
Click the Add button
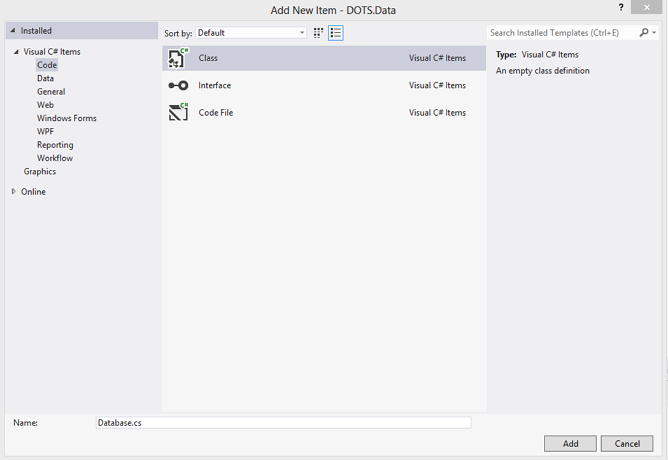click(x=570, y=443)
